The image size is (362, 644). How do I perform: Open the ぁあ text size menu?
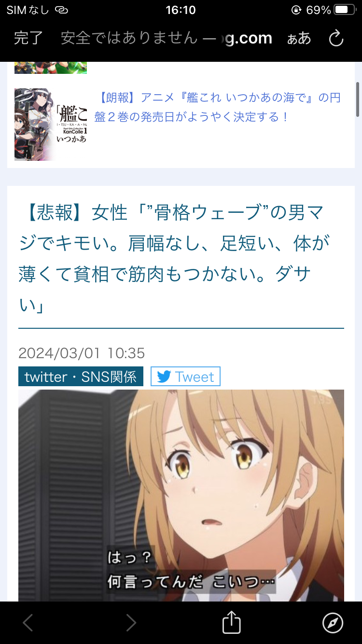pyautogui.click(x=299, y=39)
